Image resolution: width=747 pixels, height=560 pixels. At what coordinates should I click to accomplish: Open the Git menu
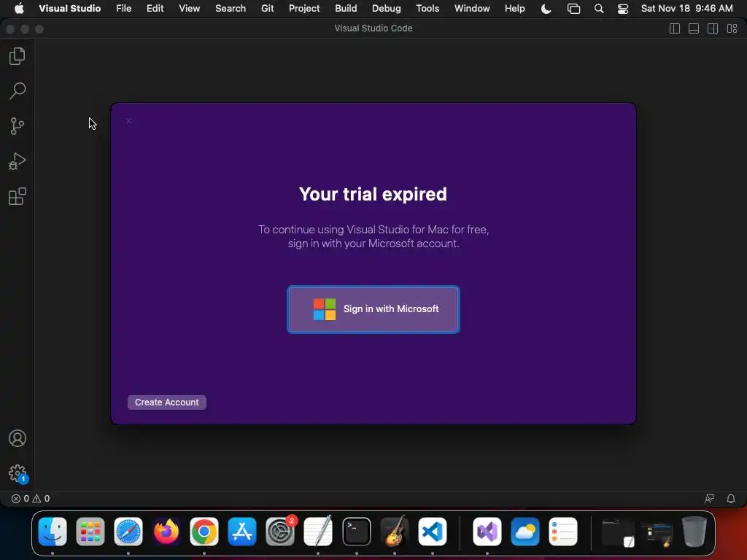[x=267, y=8]
